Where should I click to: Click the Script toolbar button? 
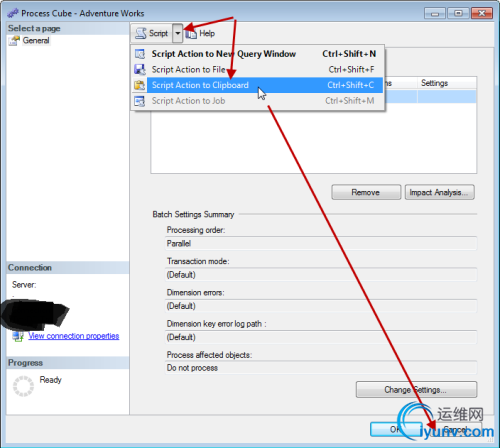pyautogui.click(x=152, y=33)
